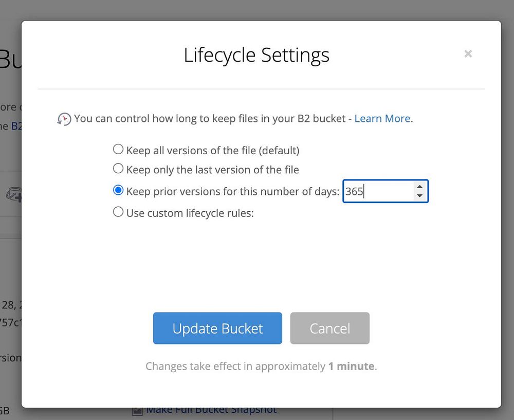Close the Lifecycle Settings dialog
The height and width of the screenshot is (420, 514).
click(x=468, y=54)
